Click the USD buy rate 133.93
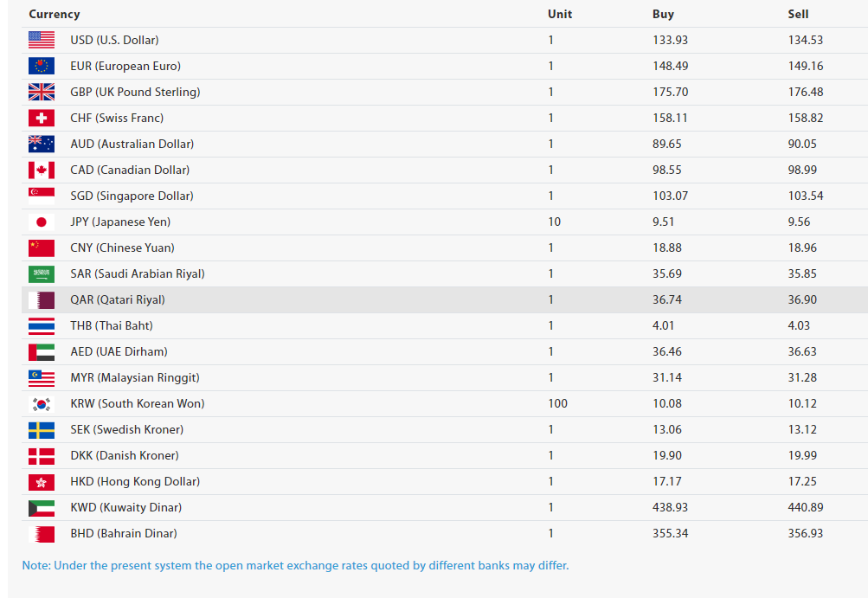Image resolution: width=868 pixels, height=598 pixels. click(670, 40)
